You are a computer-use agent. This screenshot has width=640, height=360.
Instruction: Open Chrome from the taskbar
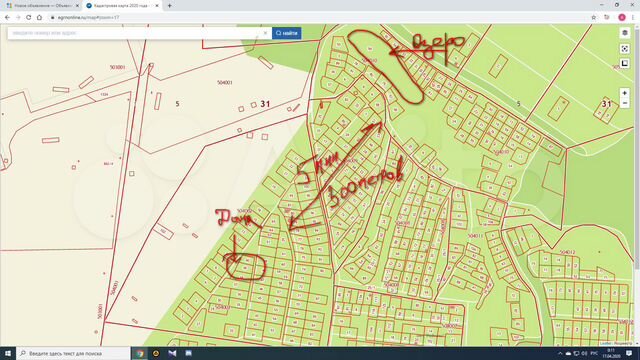(x=140, y=353)
